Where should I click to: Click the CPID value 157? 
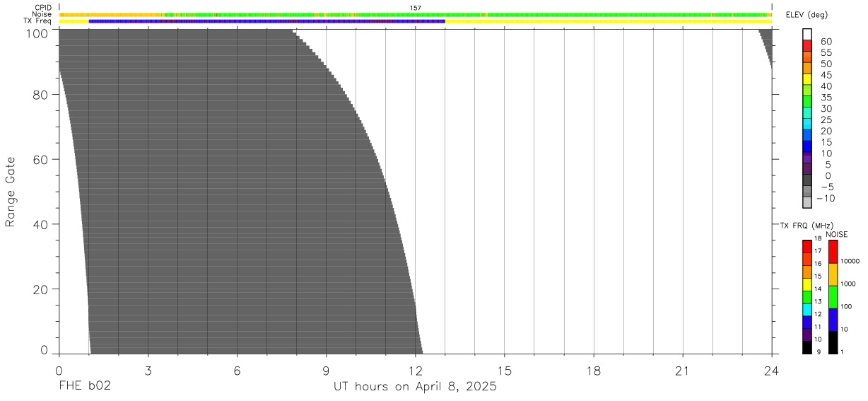click(x=416, y=8)
